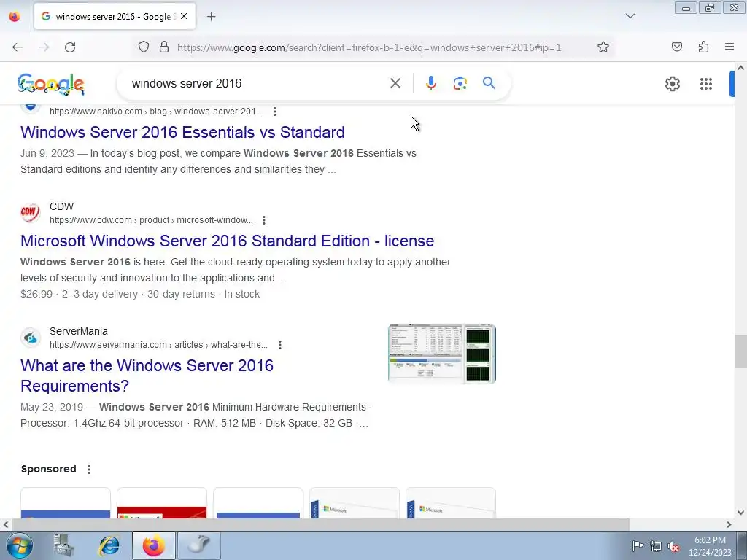Open the Google apps grid
Image resolution: width=747 pixels, height=560 pixels.
[x=706, y=84]
